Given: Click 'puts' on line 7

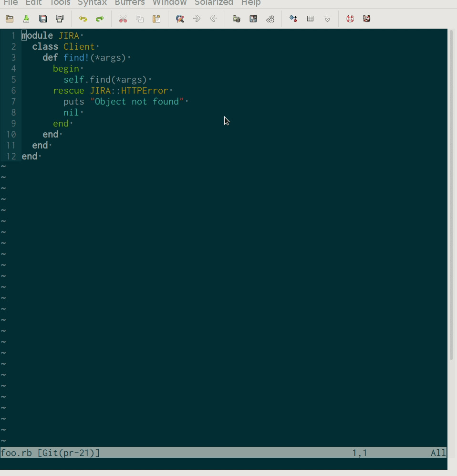Looking at the screenshot, I should (73, 101).
